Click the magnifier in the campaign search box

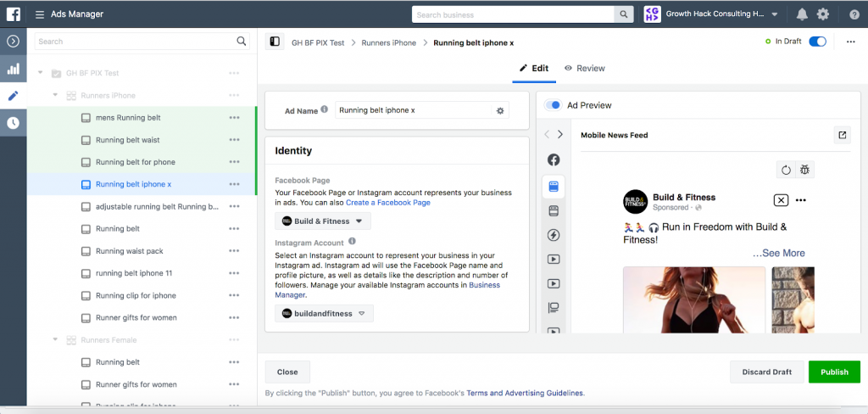click(x=242, y=41)
